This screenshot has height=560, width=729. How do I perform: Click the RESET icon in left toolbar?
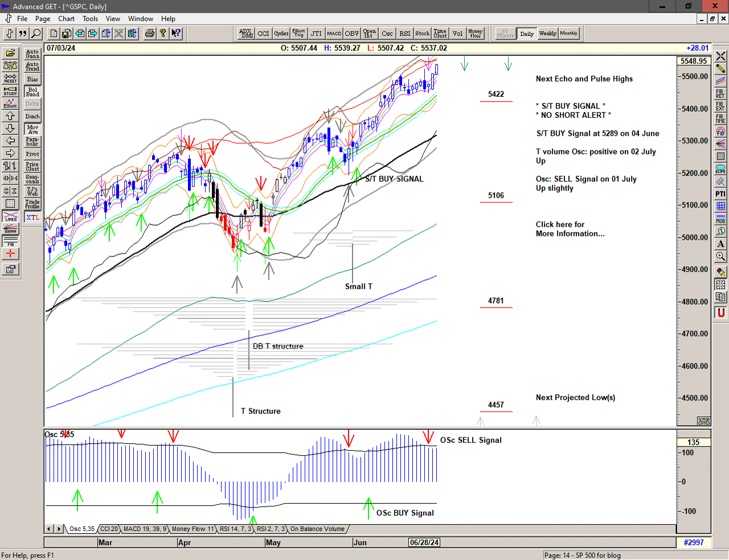tap(10, 79)
